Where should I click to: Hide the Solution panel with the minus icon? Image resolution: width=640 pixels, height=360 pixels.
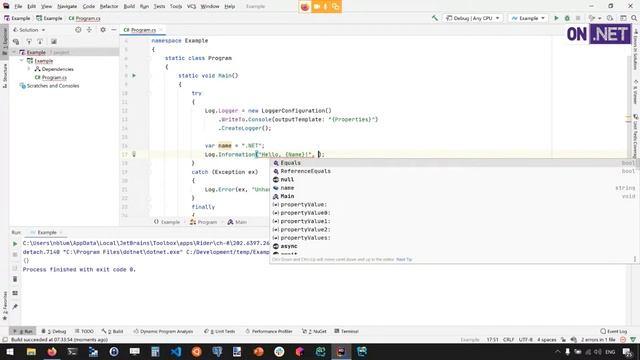[114, 30]
